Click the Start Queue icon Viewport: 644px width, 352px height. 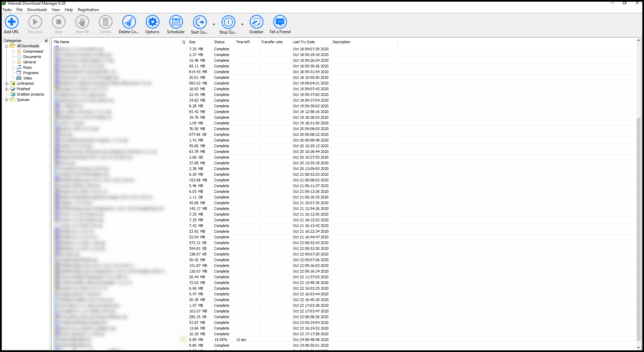pyautogui.click(x=200, y=22)
